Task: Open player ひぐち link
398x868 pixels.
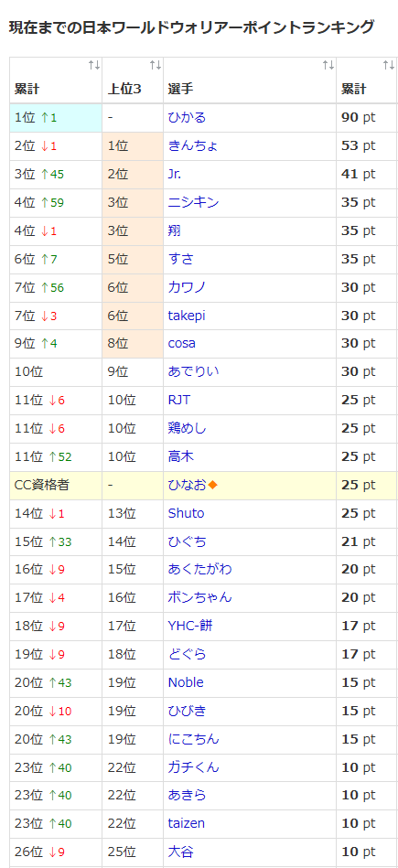Action: coord(187,541)
